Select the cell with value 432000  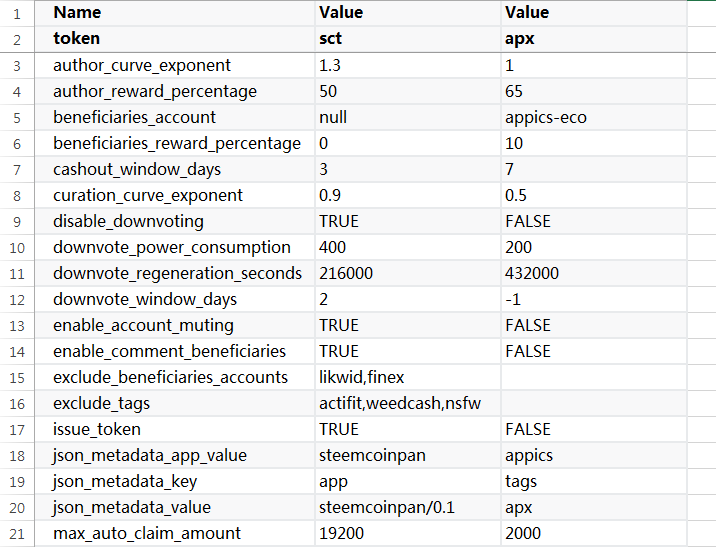click(x=533, y=273)
